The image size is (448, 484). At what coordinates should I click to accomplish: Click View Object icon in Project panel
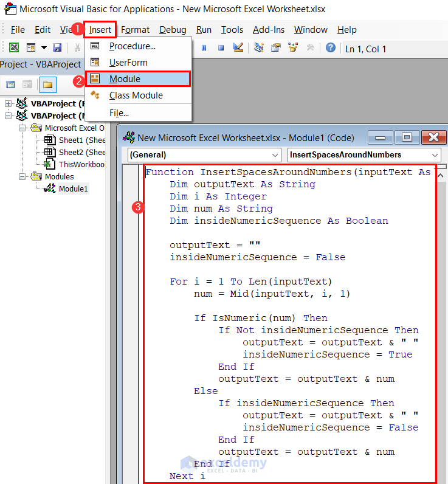[x=27, y=85]
